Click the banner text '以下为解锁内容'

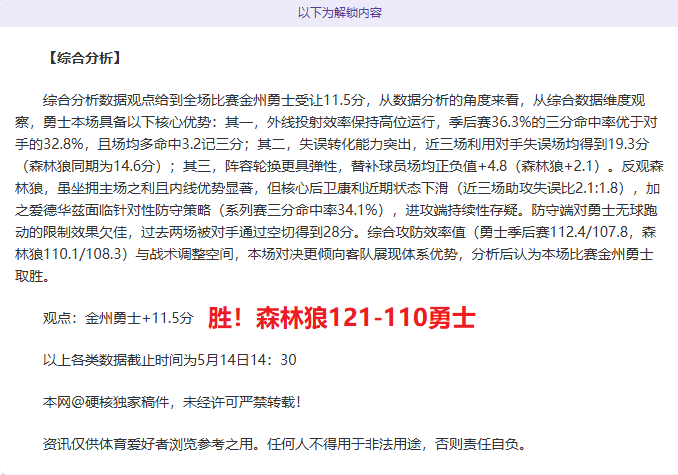[339, 13]
